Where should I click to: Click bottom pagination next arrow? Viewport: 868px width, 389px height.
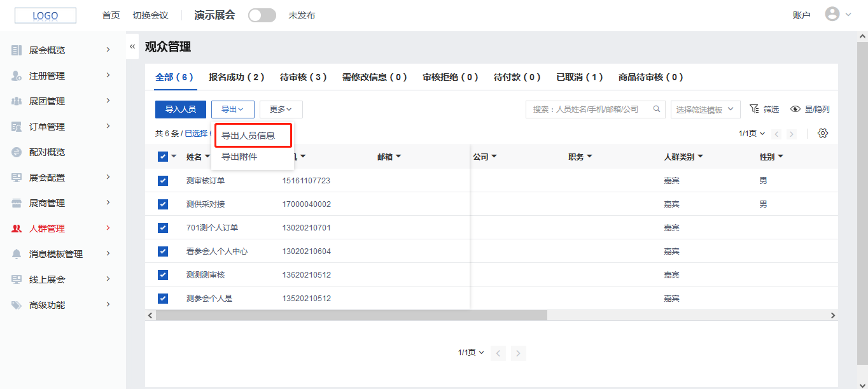click(x=519, y=353)
